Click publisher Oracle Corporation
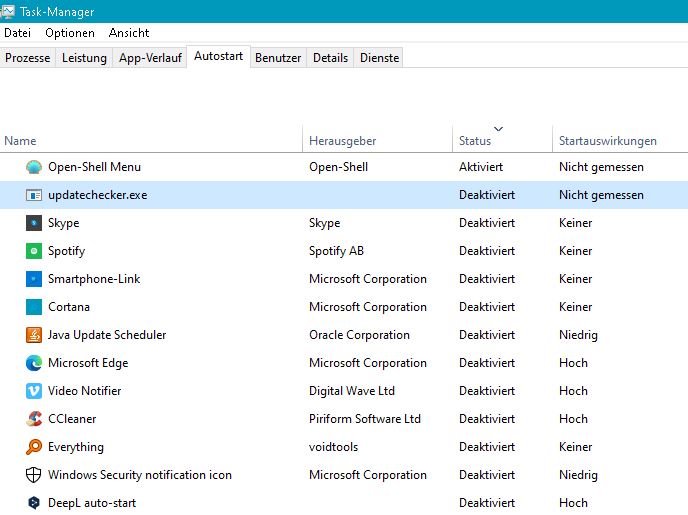The width and height of the screenshot is (688, 515). click(x=359, y=335)
